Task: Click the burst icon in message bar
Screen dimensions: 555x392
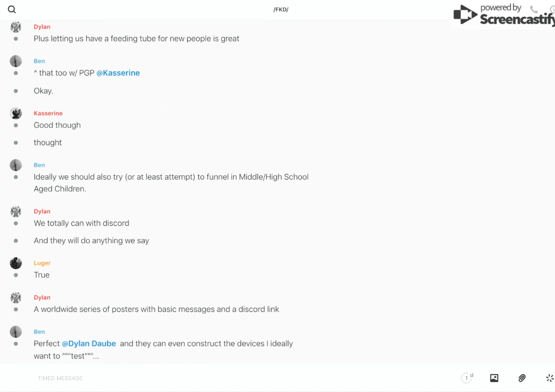Action: [x=549, y=378]
